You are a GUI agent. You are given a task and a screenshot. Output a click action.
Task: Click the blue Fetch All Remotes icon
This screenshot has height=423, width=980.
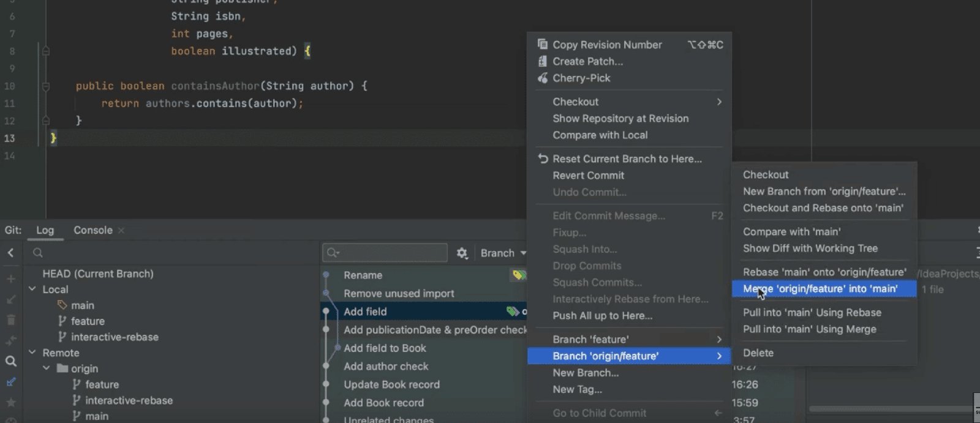[x=10, y=382]
